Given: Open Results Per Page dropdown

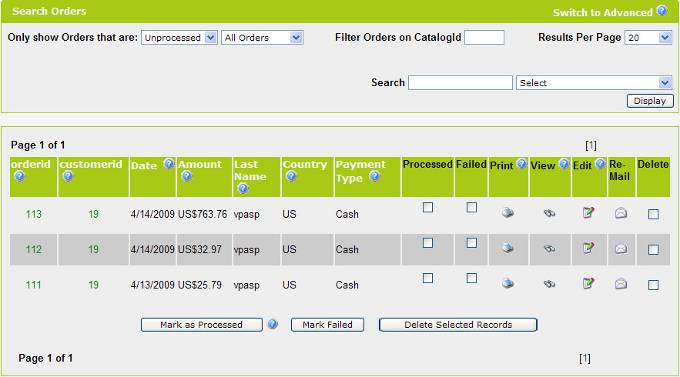Looking at the screenshot, I should pyautogui.click(x=648, y=38).
